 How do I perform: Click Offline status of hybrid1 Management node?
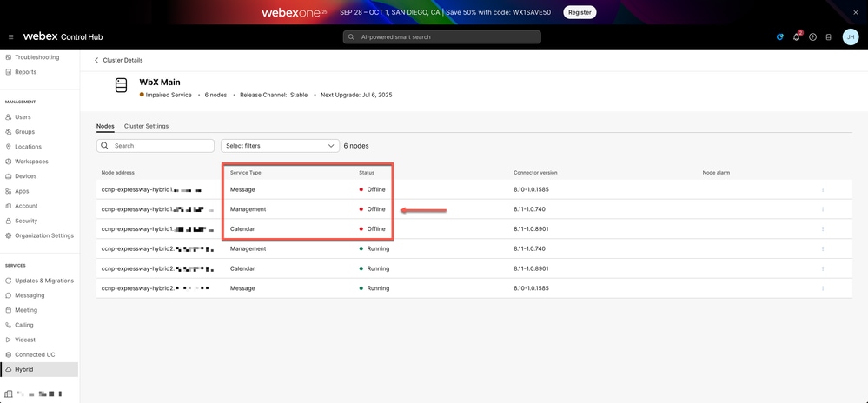click(373, 209)
